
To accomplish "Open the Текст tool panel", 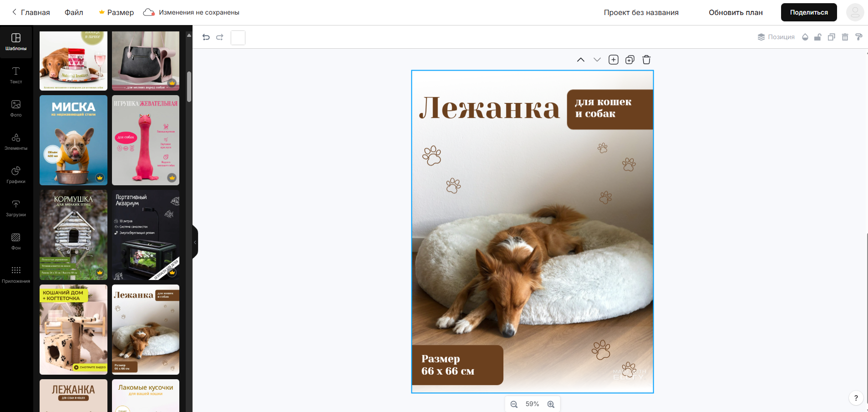I will 16,75.
